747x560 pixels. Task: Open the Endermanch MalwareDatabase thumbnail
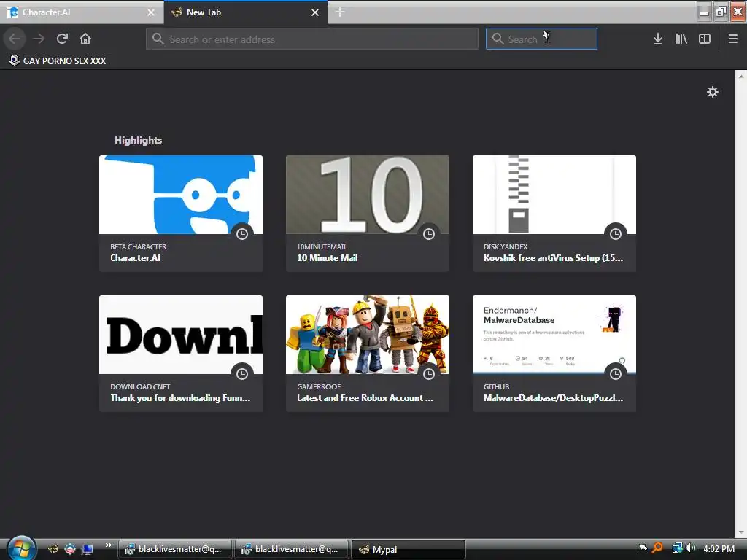pos(554,334)
